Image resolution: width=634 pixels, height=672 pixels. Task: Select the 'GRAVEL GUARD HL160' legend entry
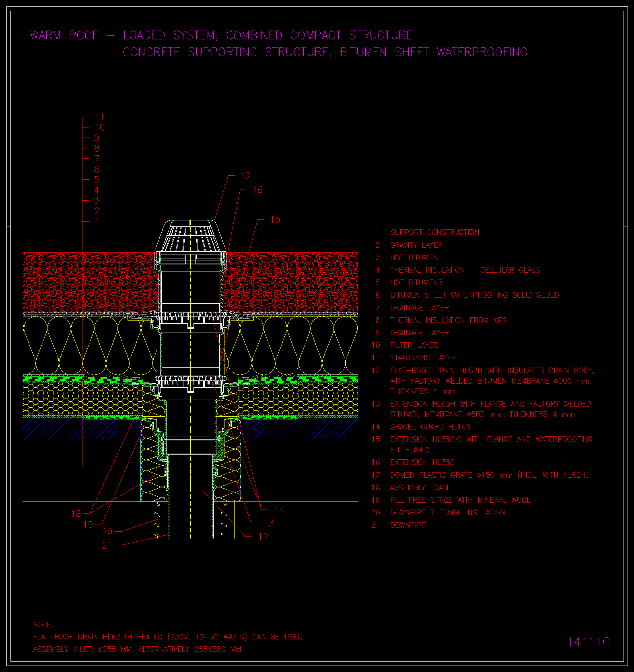click(x=430, y=427)
